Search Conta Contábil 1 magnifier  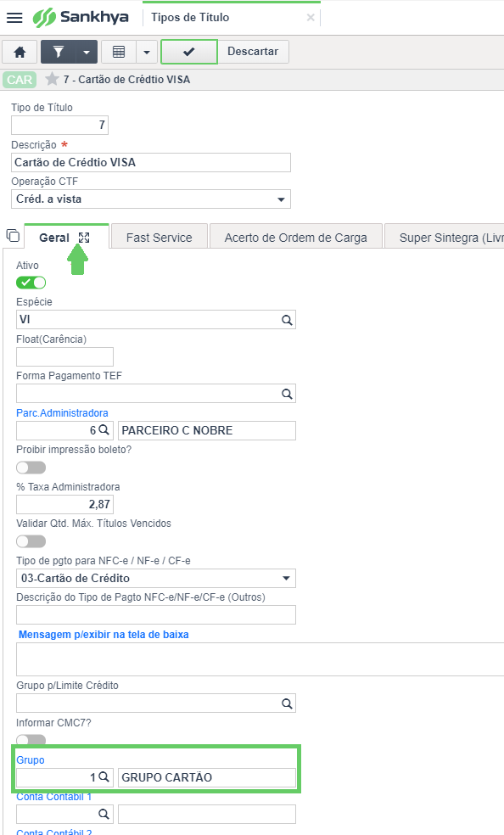[x=104, y=814]
